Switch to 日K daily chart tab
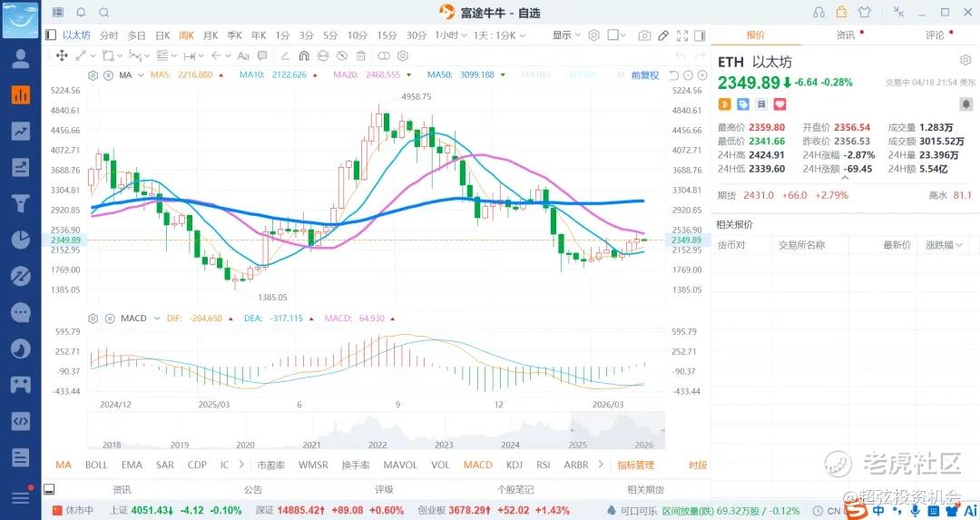 click(162, 35)
